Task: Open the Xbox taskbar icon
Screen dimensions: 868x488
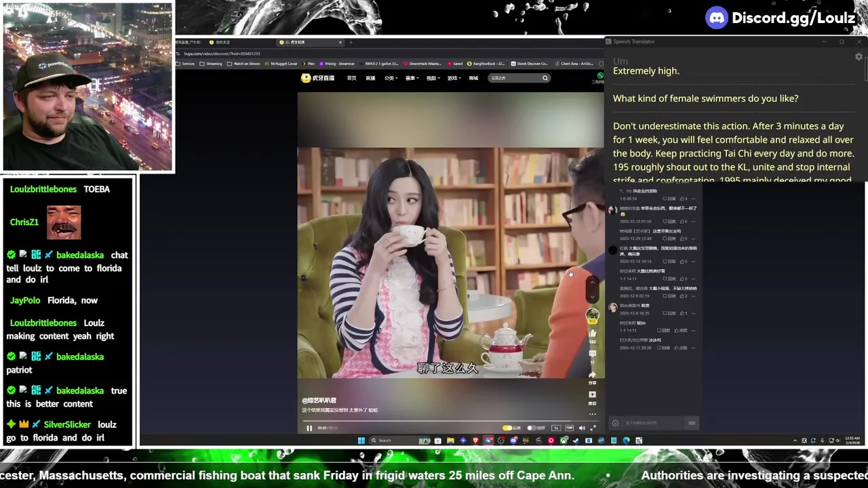Action: (x=564, y=440)
